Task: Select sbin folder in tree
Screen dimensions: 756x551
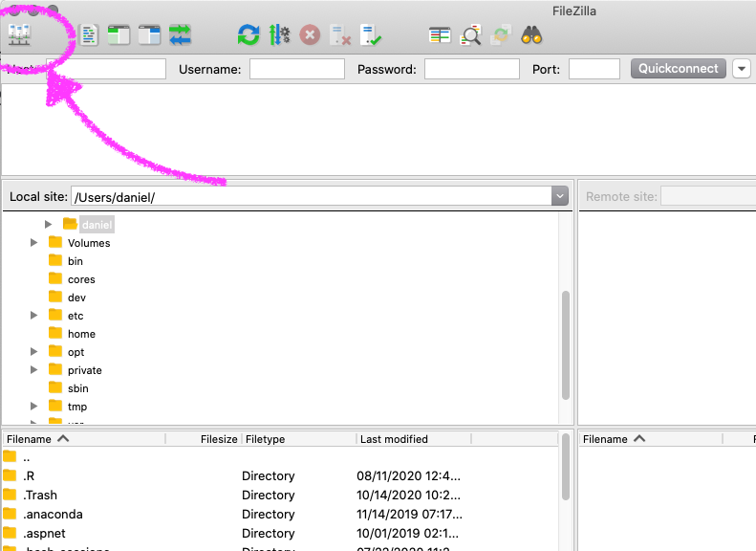Action: tap(78, 389)
